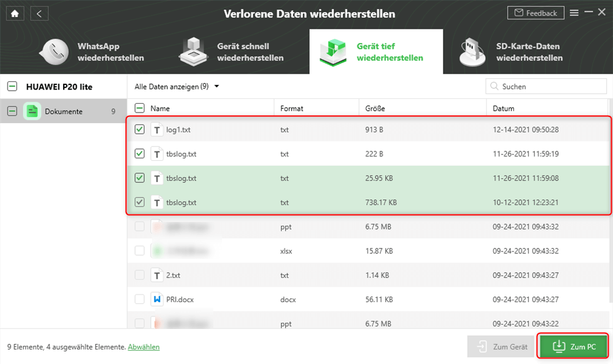The image size is (613, 364).
Task: Switch to SD-Karte-Daten wiederherstellen tab
Action: pos(512,52)
